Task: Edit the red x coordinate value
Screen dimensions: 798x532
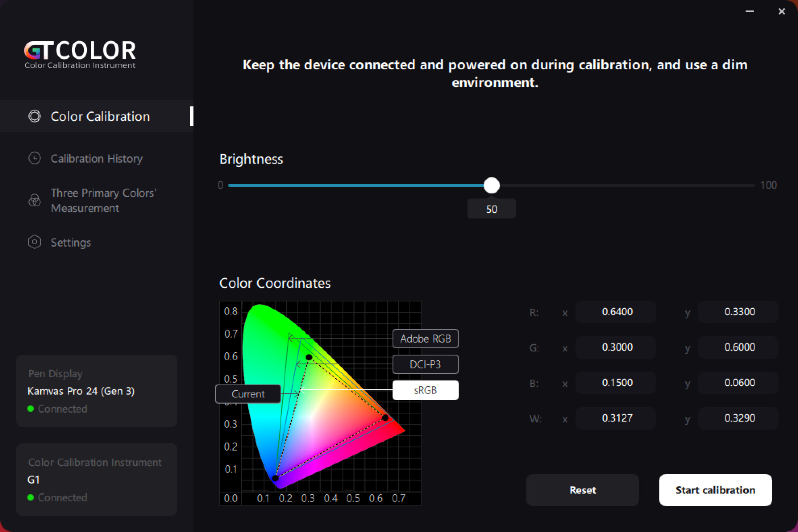Action: pos(615,312)
